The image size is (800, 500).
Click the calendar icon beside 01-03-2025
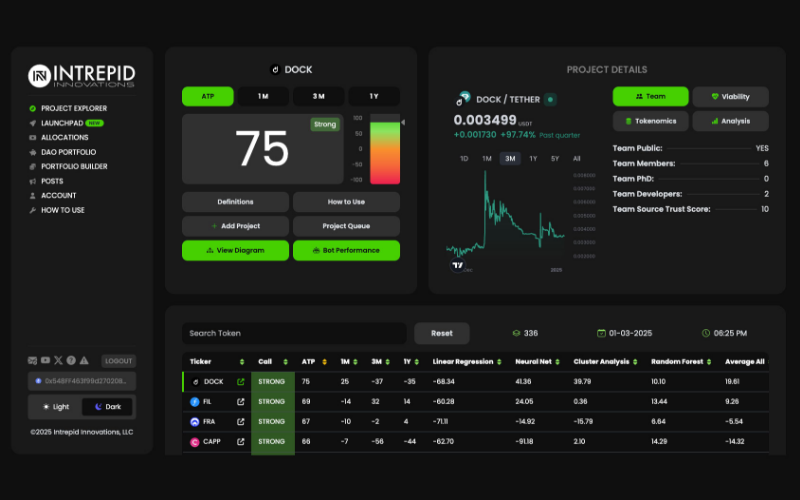[601, 333]
